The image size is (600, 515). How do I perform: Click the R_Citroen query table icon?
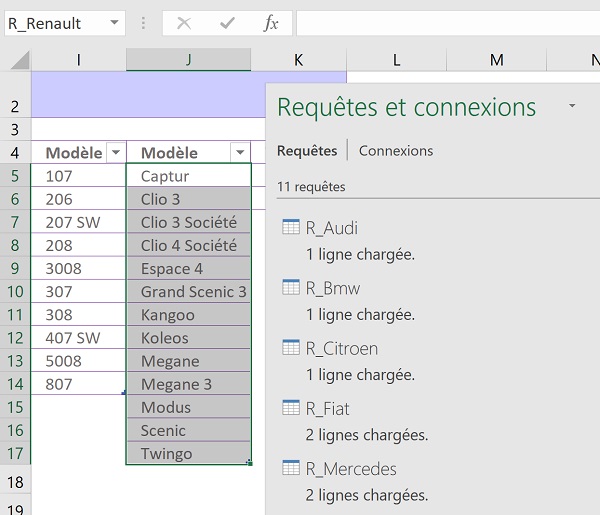tap(291, 347)
